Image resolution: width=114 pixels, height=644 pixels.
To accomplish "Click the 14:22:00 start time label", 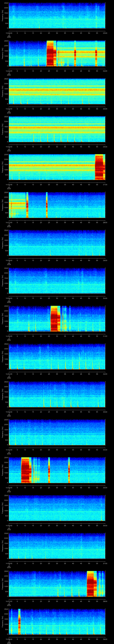I will (x=9, y=33).
